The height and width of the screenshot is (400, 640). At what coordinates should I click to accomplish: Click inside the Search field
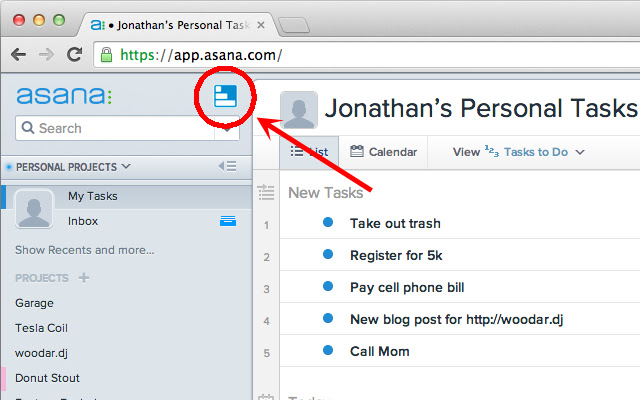[x=115, y=128]
